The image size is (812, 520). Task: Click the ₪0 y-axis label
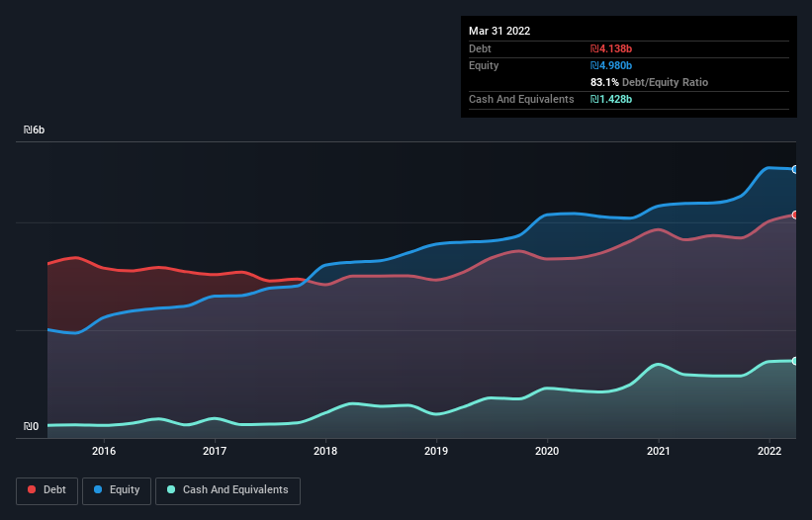(x=31, y=426)
